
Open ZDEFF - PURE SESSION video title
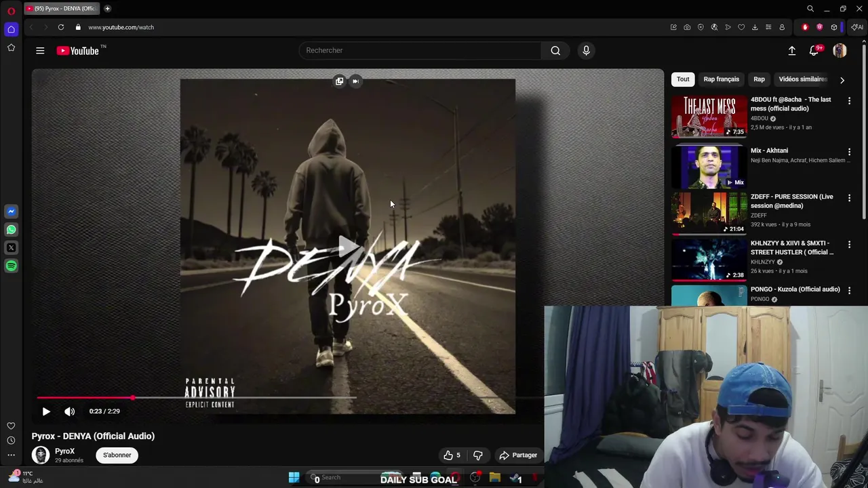pos(792,201)
